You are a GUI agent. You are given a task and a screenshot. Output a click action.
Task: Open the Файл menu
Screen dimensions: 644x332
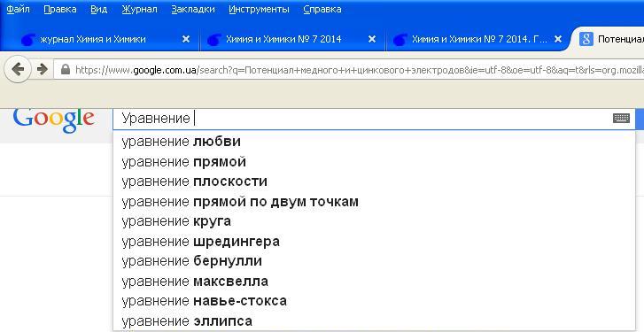(x=18, y=10)
